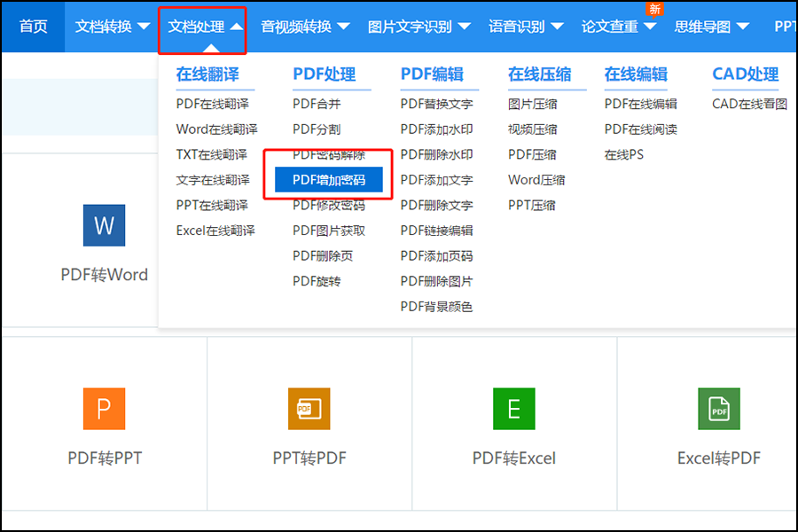Expand the 思维导图 menu
Viewport: 798px width, 532px height.
[711, 27]
